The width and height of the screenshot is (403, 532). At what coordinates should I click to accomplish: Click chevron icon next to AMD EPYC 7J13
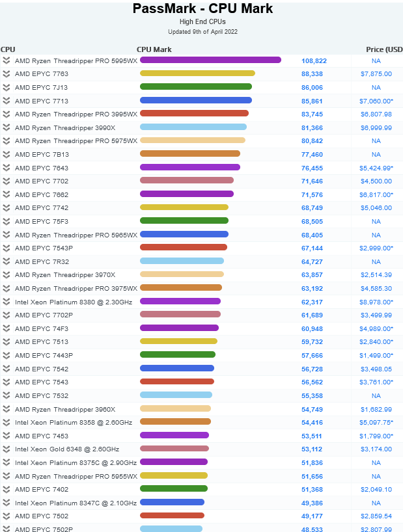pyautogui.click(x=7, y=87)
